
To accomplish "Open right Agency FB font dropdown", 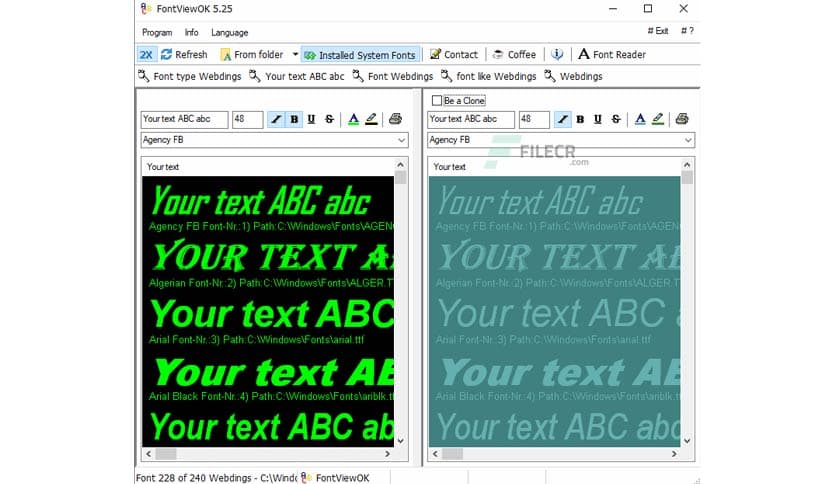I will pyautogui.click(x=688, y=140).
